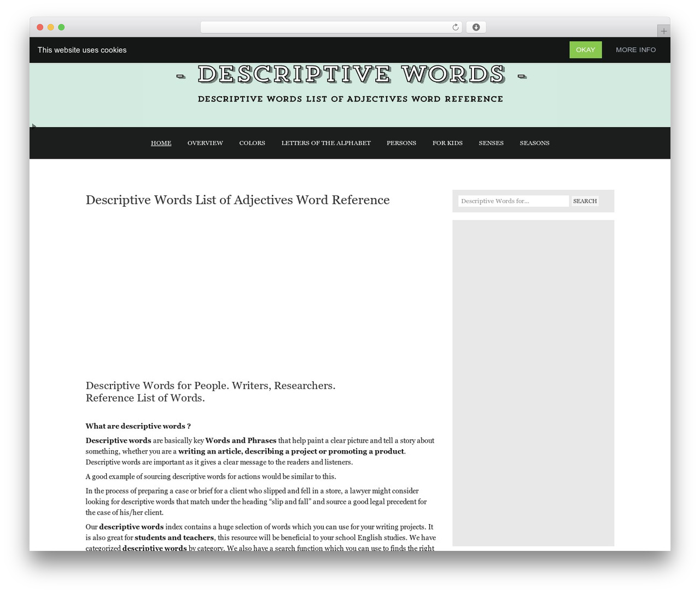700x593 pixels.
Task: Accept cookies with the OKAY button
Action: (x=585, y=50)
